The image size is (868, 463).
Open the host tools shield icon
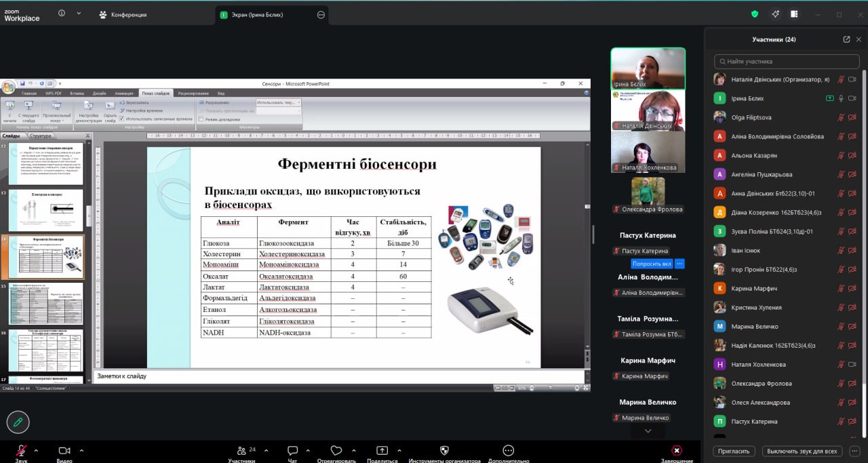point(444,451)
